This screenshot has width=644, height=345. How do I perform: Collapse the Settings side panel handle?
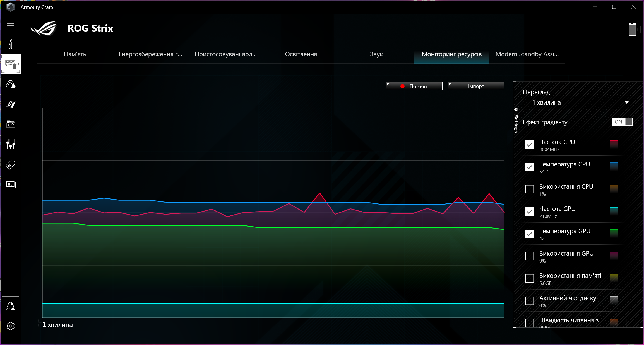tap(516, 110)
